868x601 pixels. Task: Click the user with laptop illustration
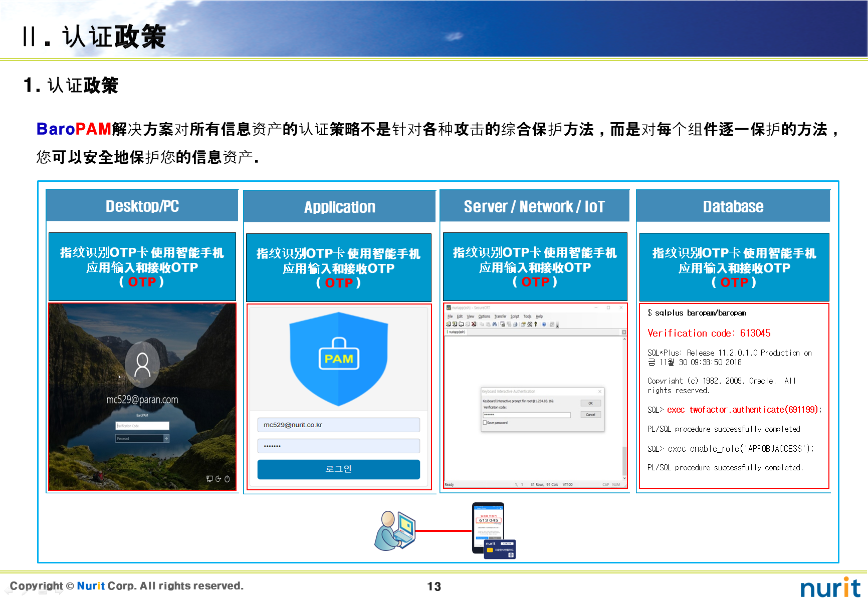coord(395,530)
